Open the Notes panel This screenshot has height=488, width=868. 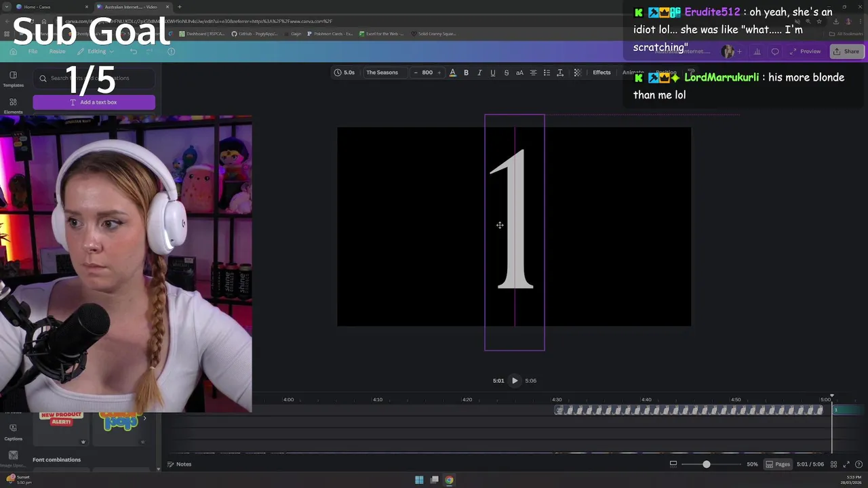tap(179, 464)
